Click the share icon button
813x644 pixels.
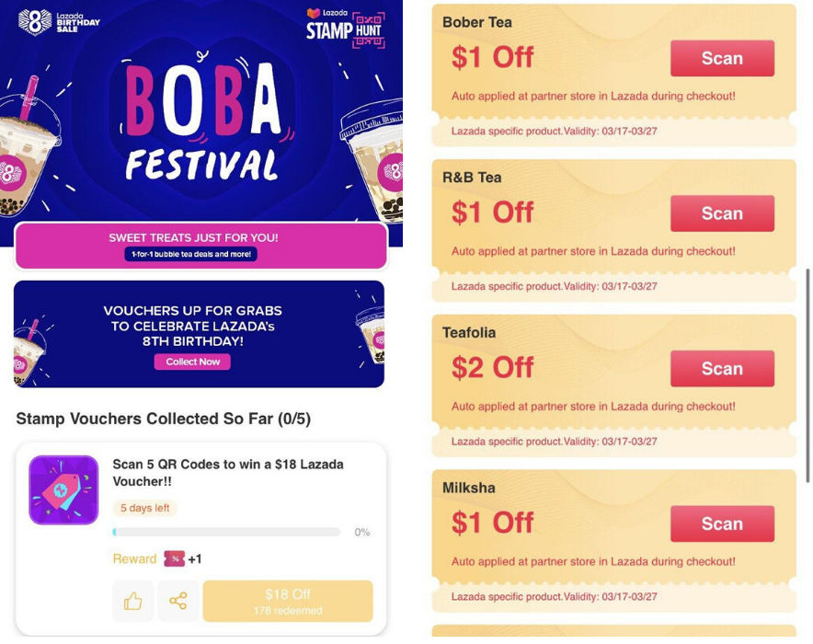point(178,602)
